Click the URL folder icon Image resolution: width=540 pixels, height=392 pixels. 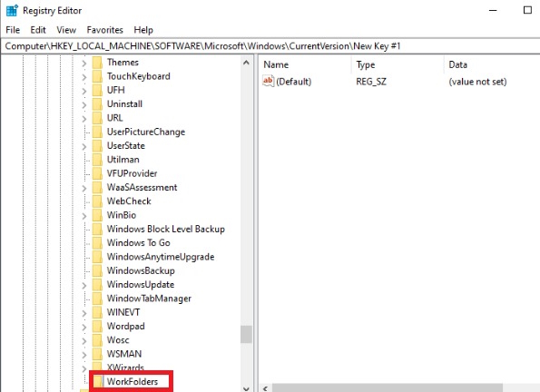coord(97,118)
